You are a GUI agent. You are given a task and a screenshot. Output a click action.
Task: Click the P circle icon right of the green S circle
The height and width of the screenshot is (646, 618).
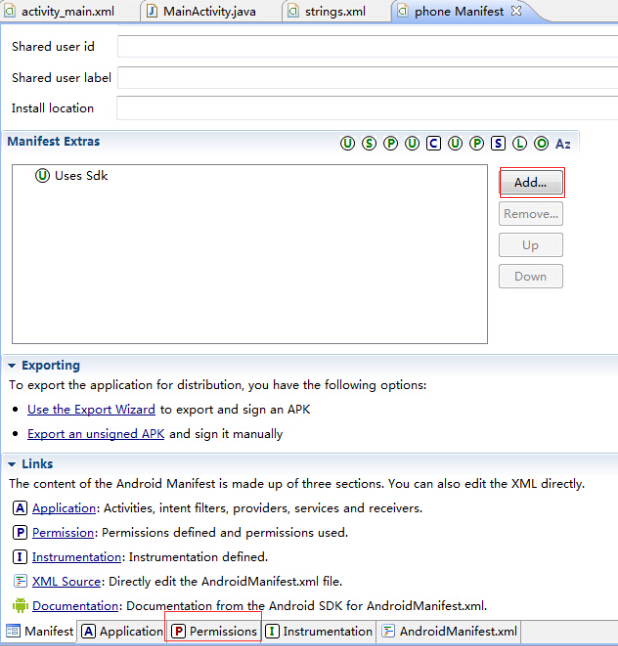coord(390,143)
